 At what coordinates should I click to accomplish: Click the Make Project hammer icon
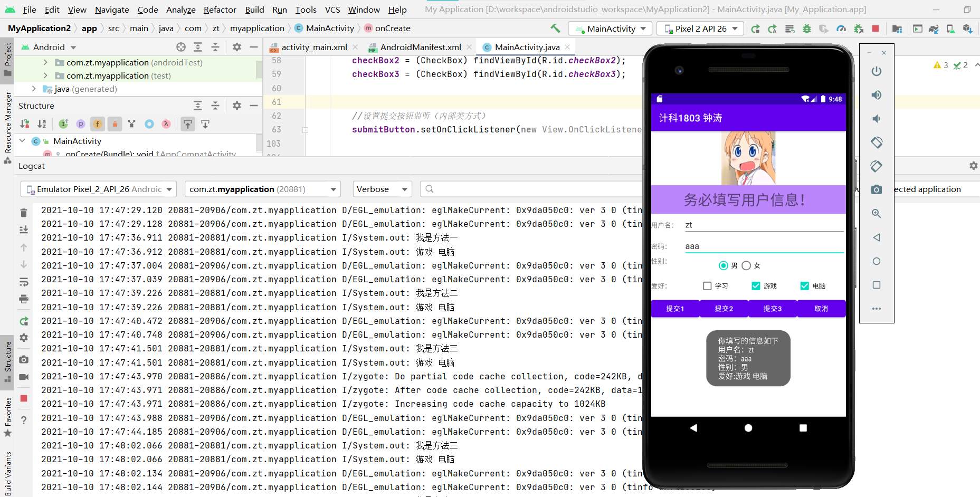click(555, 28)
